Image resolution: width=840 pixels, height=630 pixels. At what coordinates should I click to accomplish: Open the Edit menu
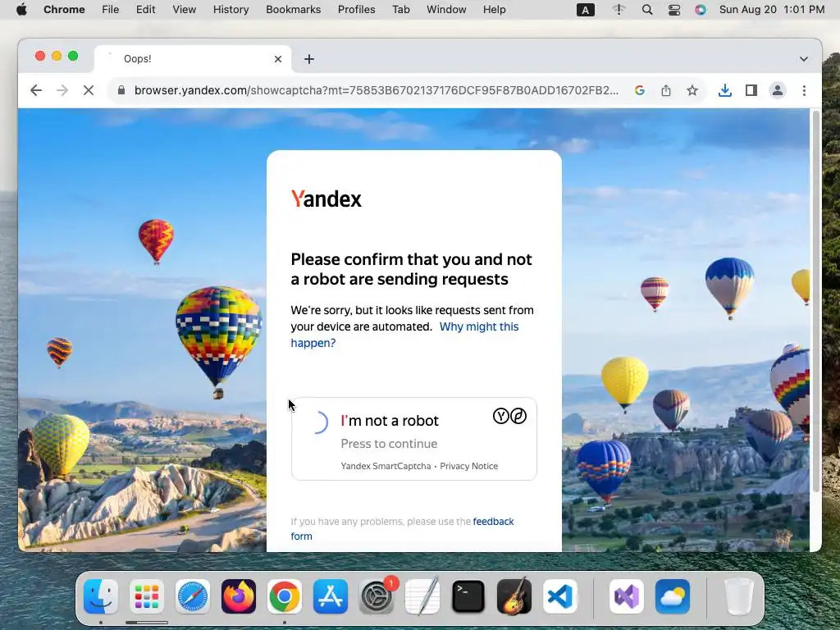(x=146, y=10)
